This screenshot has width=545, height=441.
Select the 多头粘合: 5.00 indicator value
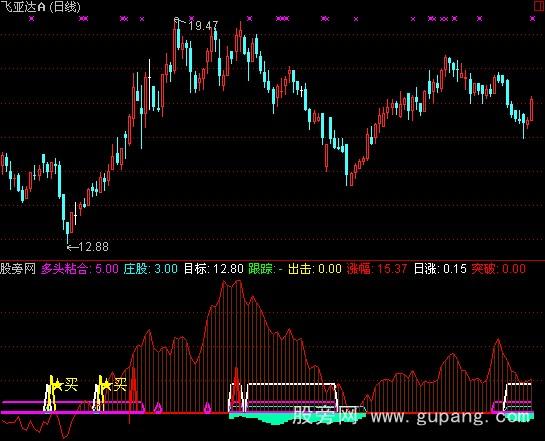pos(80,269)
